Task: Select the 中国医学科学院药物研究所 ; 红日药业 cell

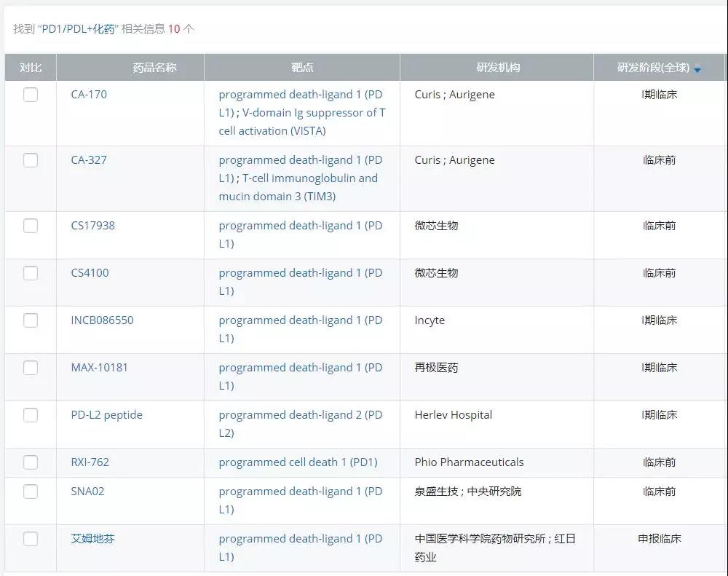Action: tap(495, 547)
